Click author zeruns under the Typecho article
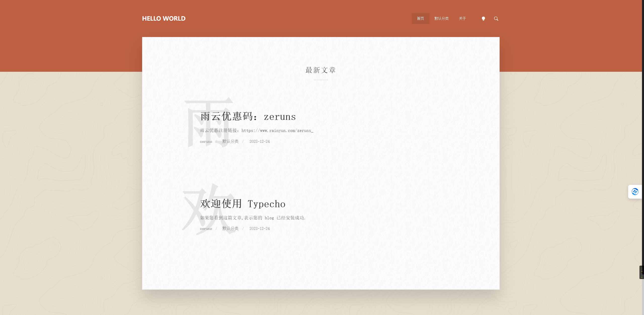This screenshot has width=644, height=315. point(206,229)
